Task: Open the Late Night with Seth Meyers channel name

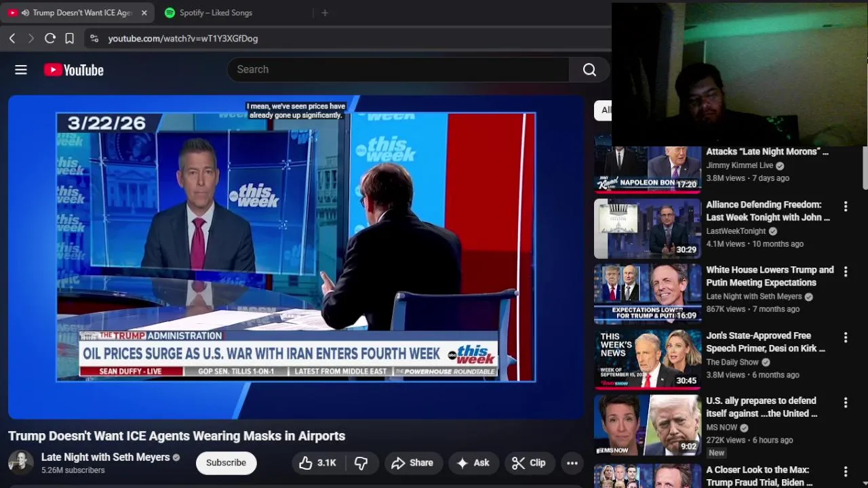Action: click(105, 457)
